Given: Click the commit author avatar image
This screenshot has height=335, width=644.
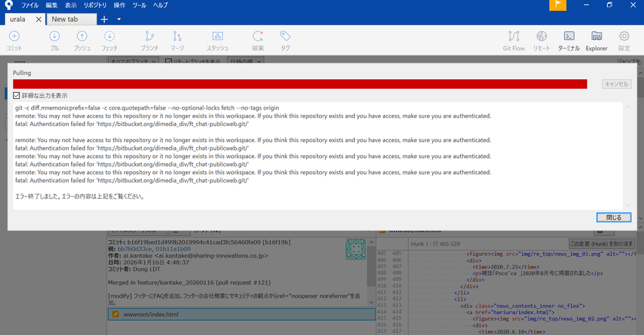Looking at the screenshot, I should [x=356, y=249].
